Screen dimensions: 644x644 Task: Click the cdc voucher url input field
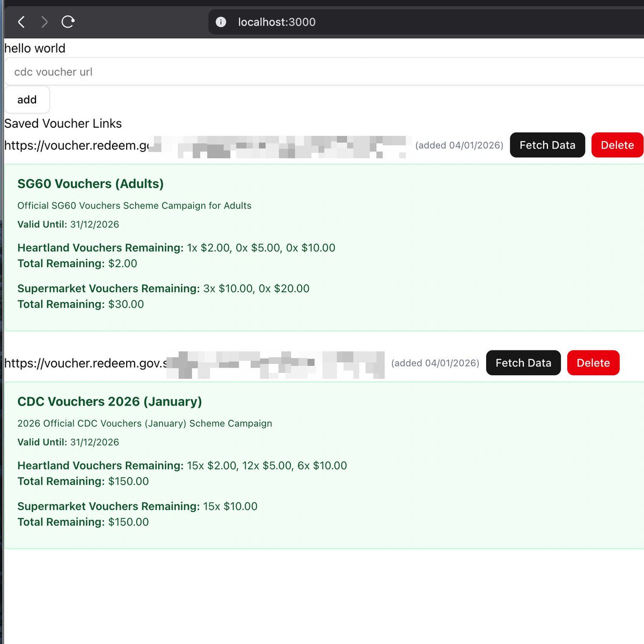[x=325, y=71]
